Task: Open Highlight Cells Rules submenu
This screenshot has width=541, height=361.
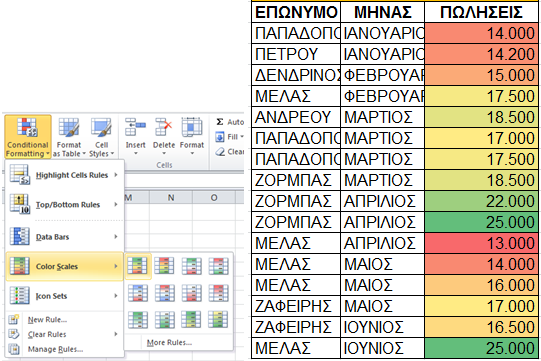Action: (x=65, y=175)
